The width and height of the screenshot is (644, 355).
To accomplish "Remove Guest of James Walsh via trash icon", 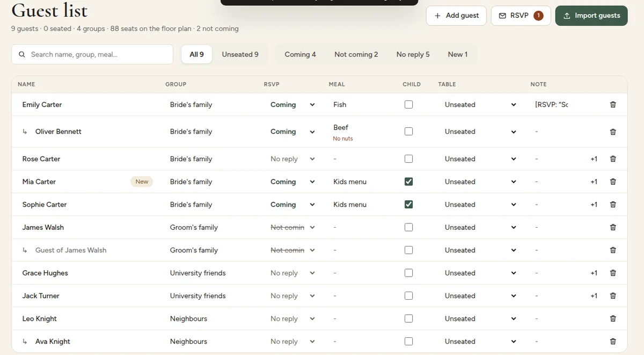I will coord(613,250).
